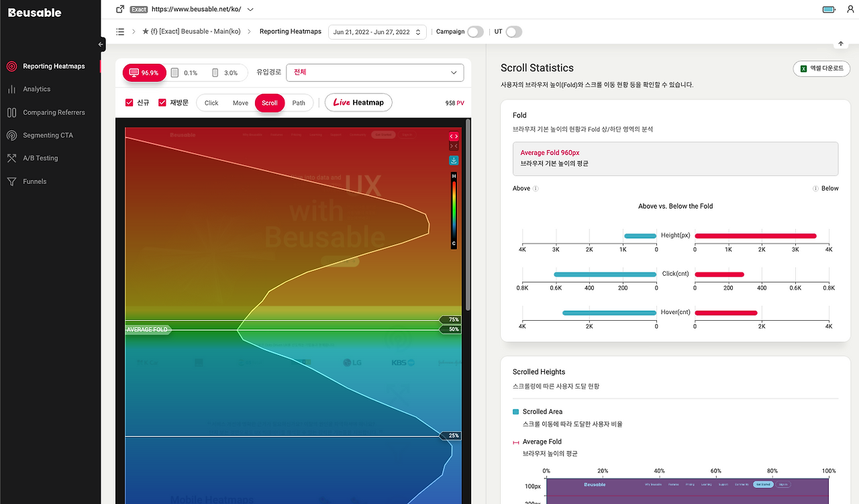Click the Exact match badge
859x504 pixels.
(138, 9)
